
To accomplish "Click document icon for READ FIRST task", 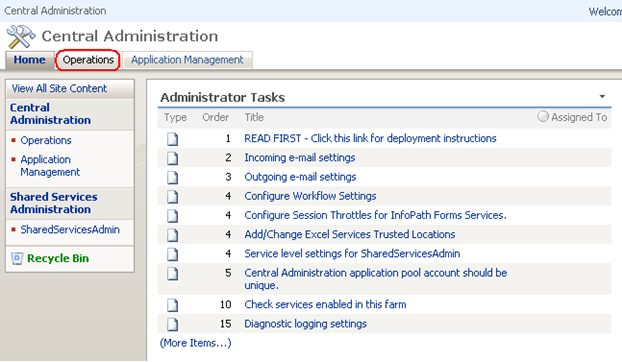I will pyautogui.click(x=173, y=139).
